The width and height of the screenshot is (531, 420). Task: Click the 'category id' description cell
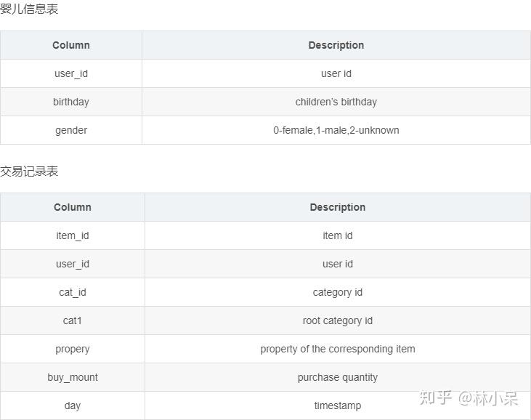337,292
